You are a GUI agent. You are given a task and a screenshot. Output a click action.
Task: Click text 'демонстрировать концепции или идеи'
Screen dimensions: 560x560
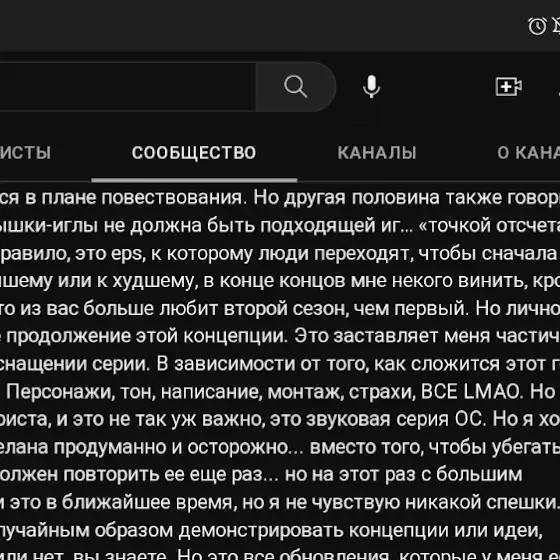361,531
